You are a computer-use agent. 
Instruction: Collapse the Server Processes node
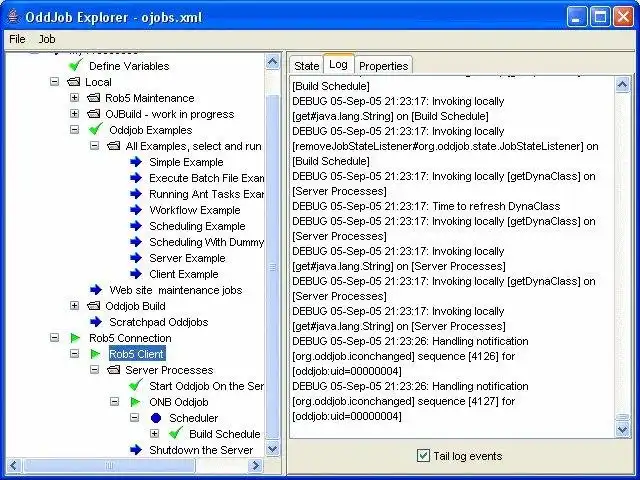[94, 369]
